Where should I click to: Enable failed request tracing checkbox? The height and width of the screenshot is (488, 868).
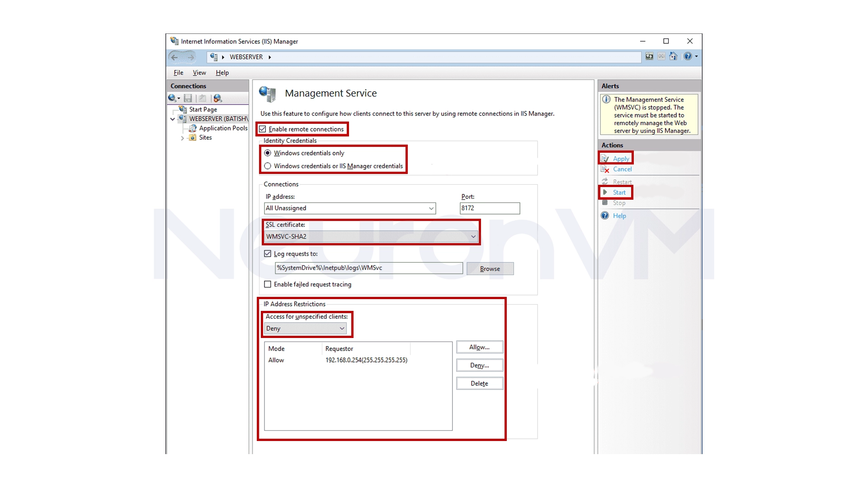point(268,284)
